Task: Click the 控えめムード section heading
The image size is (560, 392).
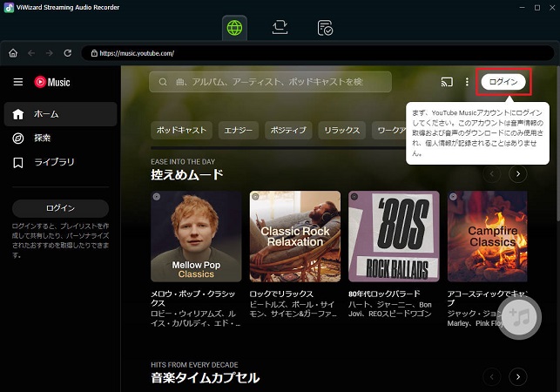Action: (187, 175)
